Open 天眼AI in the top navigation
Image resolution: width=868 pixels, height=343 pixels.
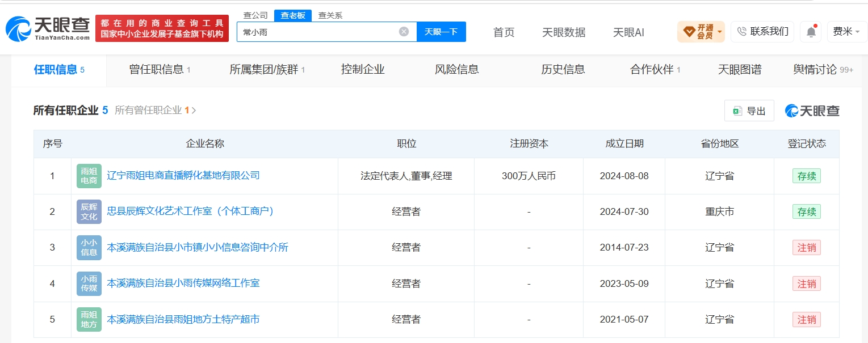pyautogui.click(x=628, y=32)
